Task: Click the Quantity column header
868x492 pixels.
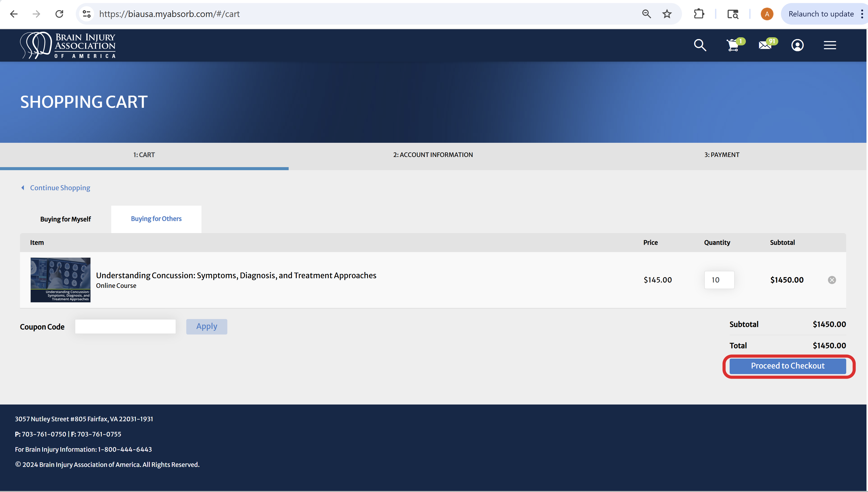Action: (717, 242)
